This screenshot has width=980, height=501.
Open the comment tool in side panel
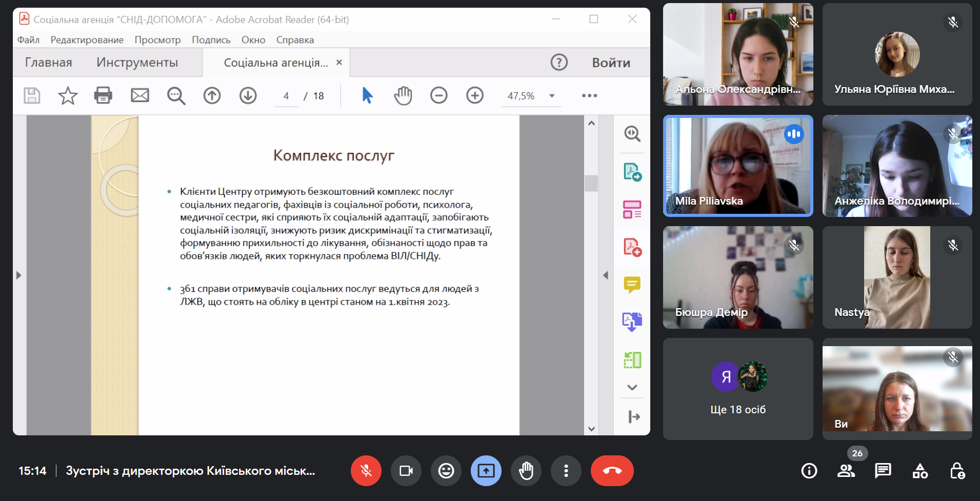point(632,285)
